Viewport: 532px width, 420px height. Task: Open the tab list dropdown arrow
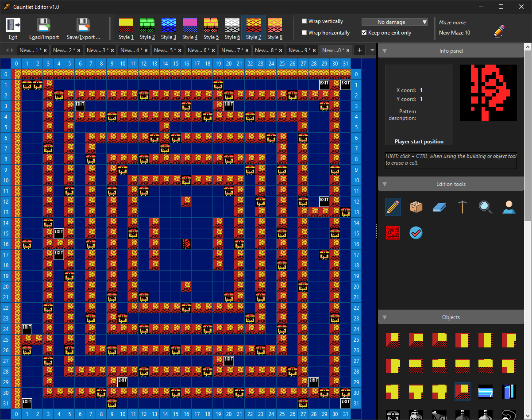[x=372, y=50]
